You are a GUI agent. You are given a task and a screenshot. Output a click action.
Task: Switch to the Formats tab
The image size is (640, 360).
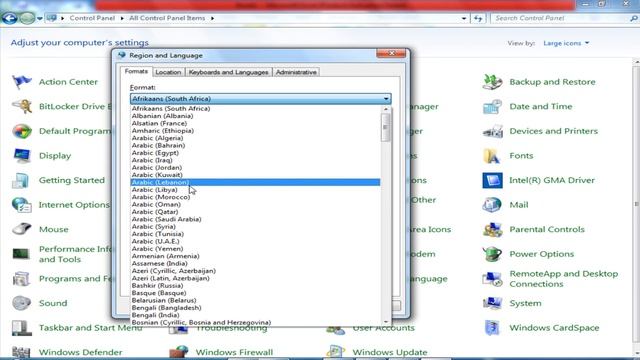point(136,71)
